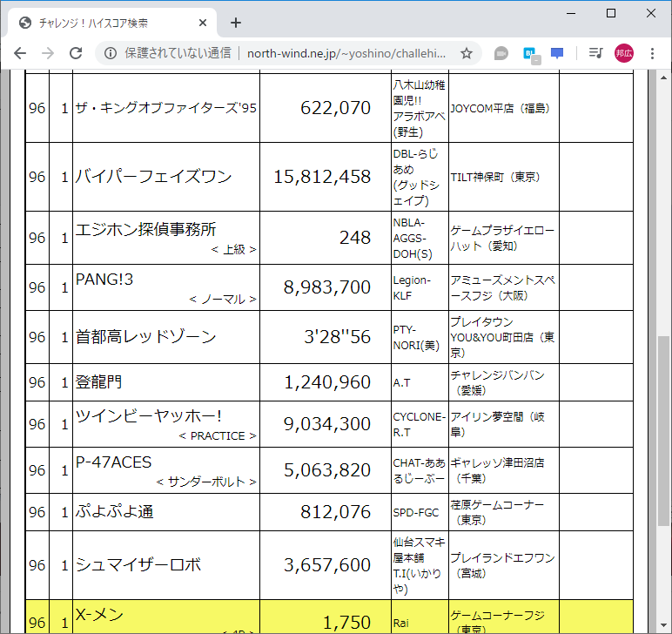Bookmark this page with the star
Image resolution: width=672 pixels, height=634 pixels.
coord(467,53)
